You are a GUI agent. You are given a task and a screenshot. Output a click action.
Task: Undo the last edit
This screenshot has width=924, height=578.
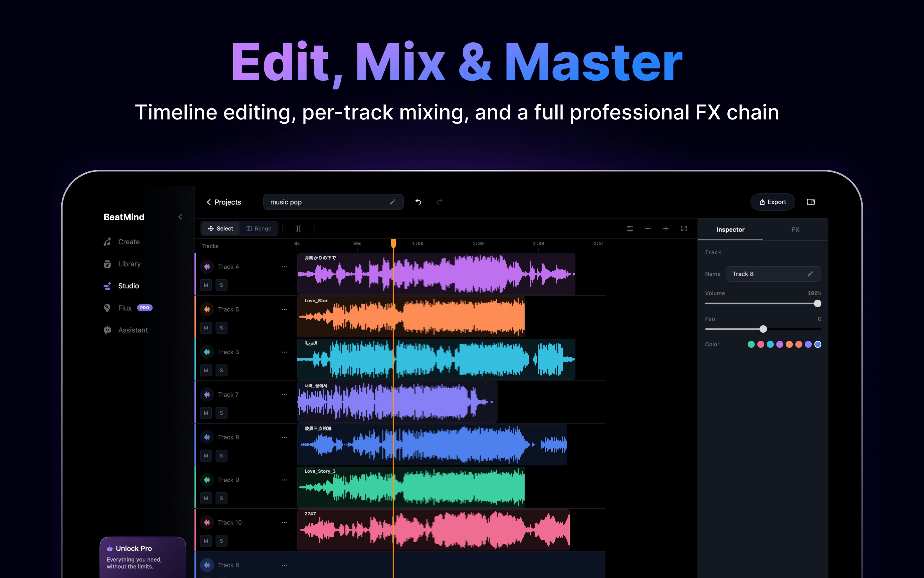point(418,202)
